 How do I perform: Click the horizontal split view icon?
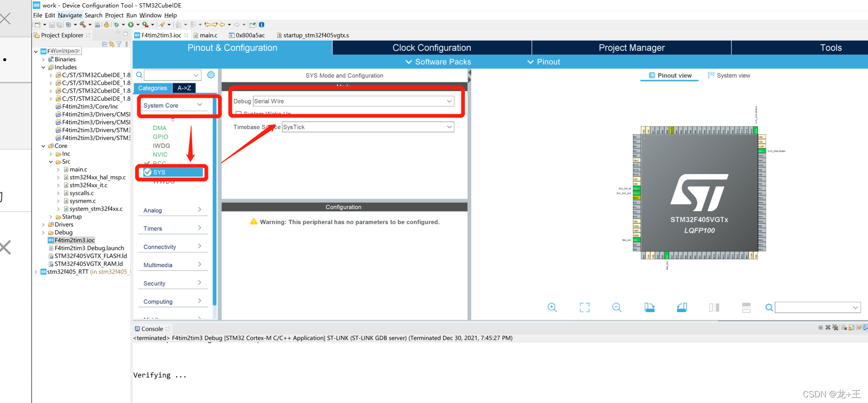[x=746, y=308]
